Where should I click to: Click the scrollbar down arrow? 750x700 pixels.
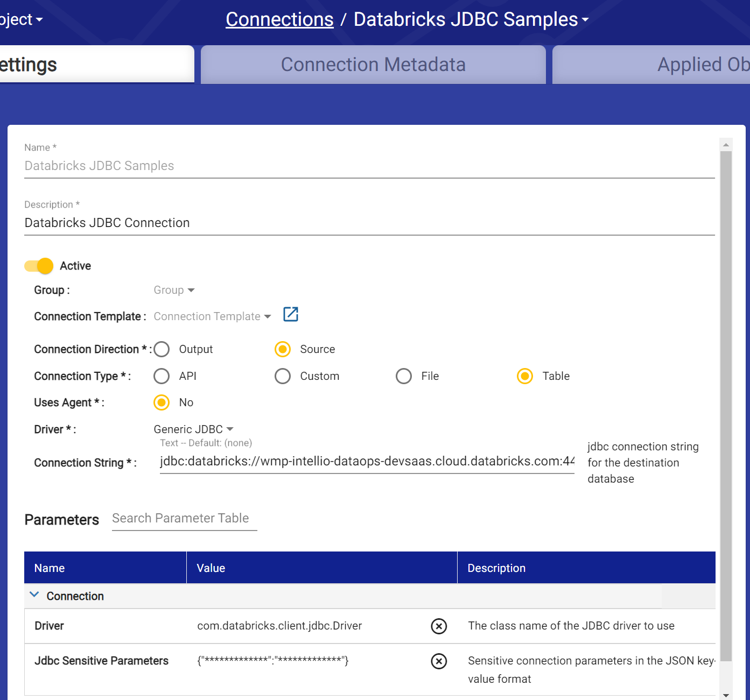click(726, 695)
